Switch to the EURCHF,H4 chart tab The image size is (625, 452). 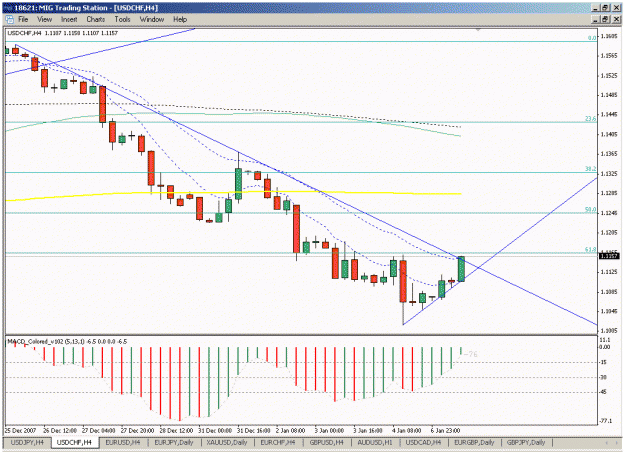click(278, 442)
